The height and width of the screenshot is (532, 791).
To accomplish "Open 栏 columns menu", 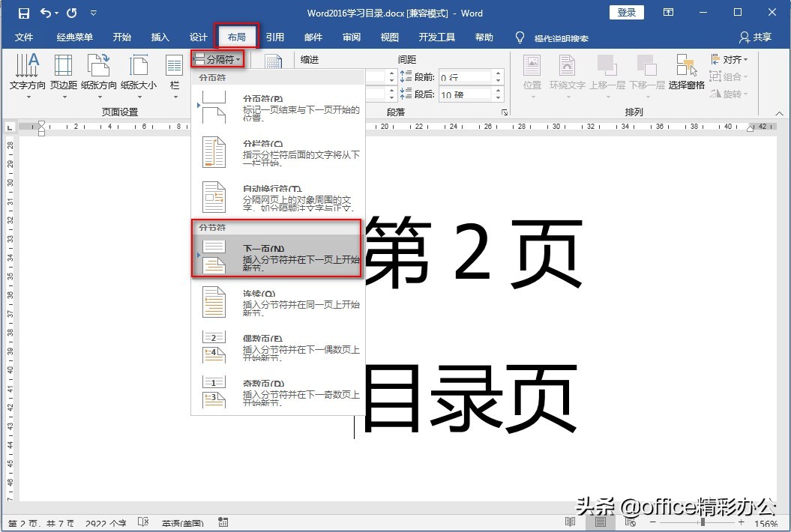I will coord(175,76).
